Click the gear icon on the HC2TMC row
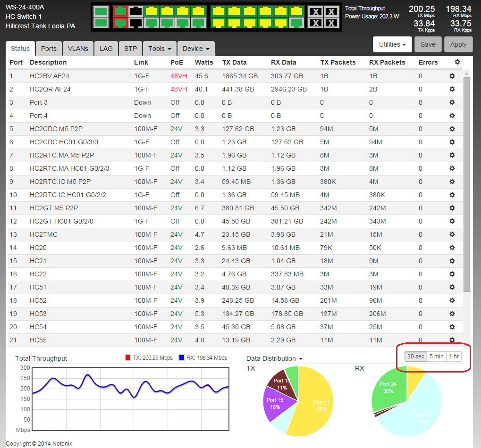 452,234
